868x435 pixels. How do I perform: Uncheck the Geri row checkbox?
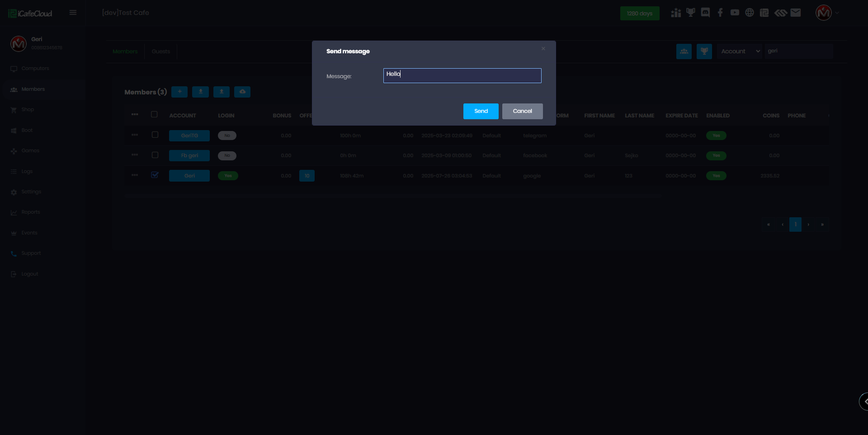tap(155, 175)
